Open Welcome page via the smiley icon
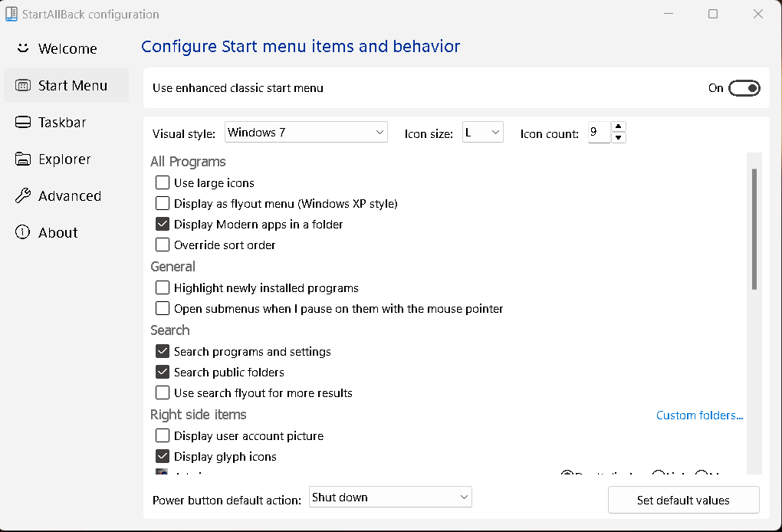The width and height of the screenshot is (782, 532). point(23,48)
